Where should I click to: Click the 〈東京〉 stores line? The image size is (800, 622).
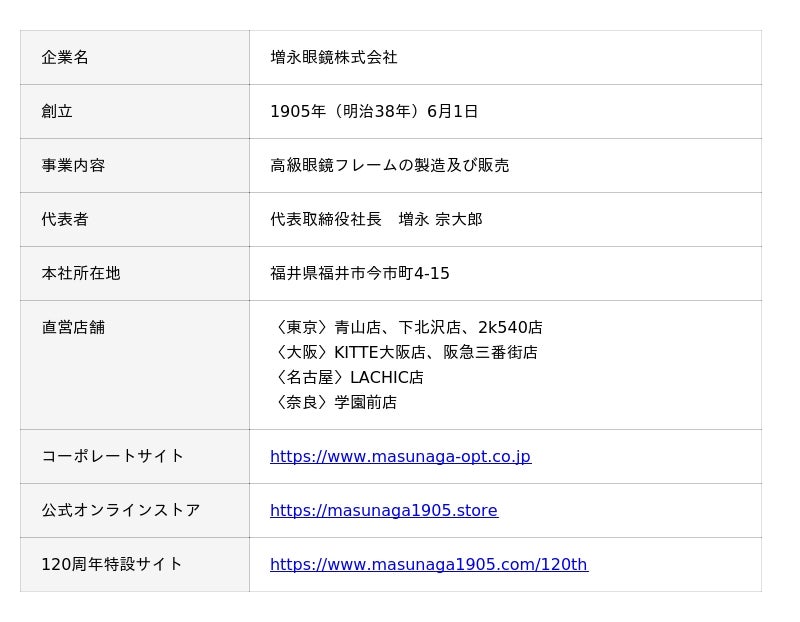coord(406,328)
